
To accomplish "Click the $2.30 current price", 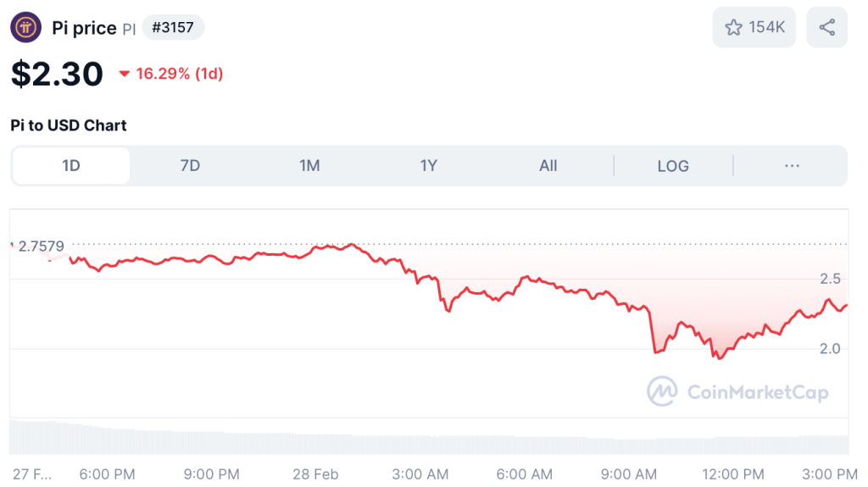I will tap(57, 74).
